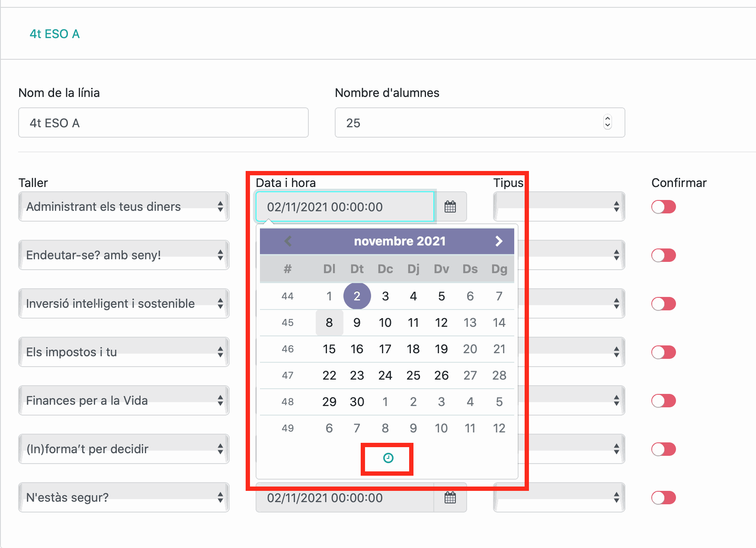Click the Nom de la línia text field

(163, 122)
